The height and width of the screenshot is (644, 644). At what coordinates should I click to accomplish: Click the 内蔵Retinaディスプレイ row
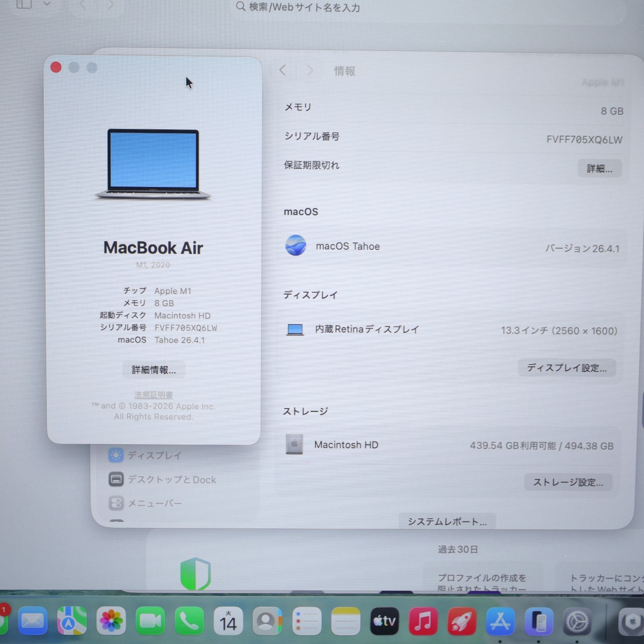(451, 330)
